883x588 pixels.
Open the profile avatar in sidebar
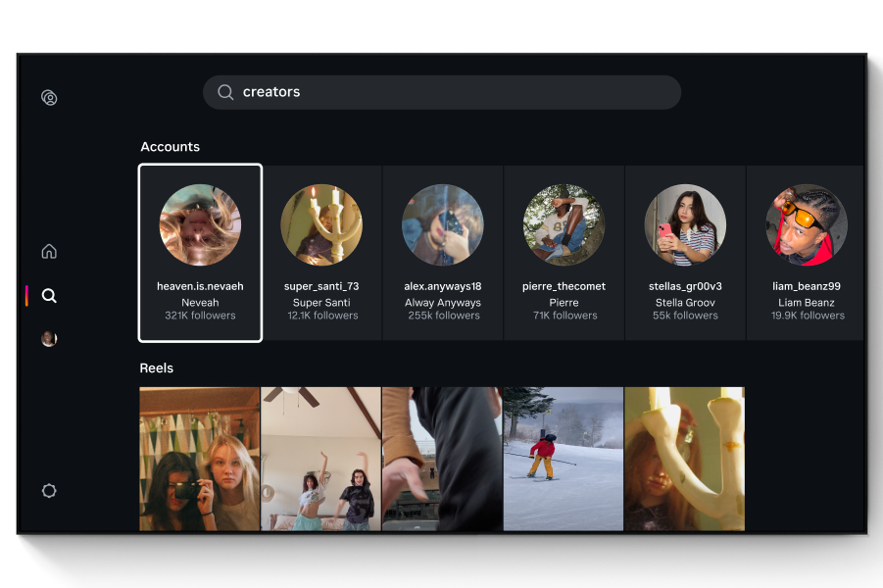[x=49, y=339]
